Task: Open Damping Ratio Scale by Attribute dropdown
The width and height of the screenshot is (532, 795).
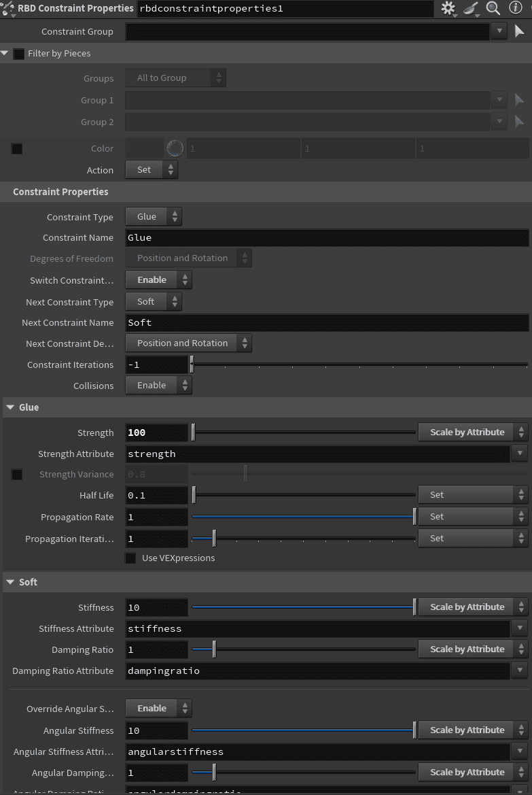Action: point(474,649)
